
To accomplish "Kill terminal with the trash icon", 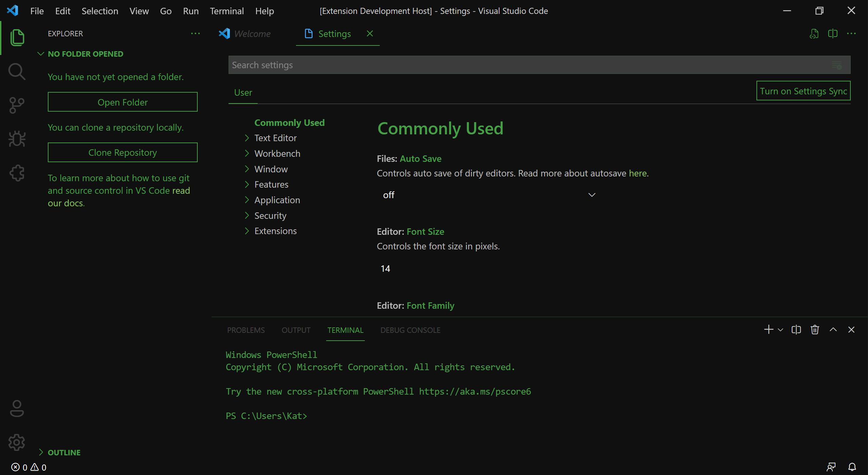I will tap(815, 330).
